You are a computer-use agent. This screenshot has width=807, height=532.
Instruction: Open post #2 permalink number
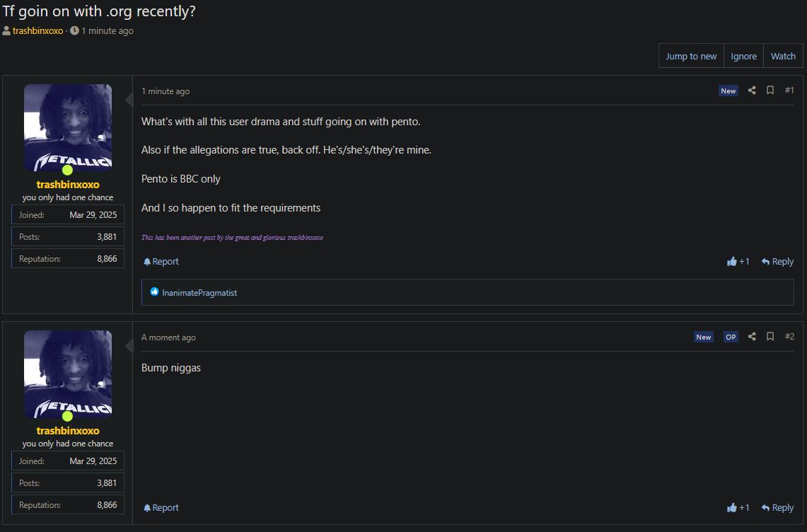tap(789, 336)
